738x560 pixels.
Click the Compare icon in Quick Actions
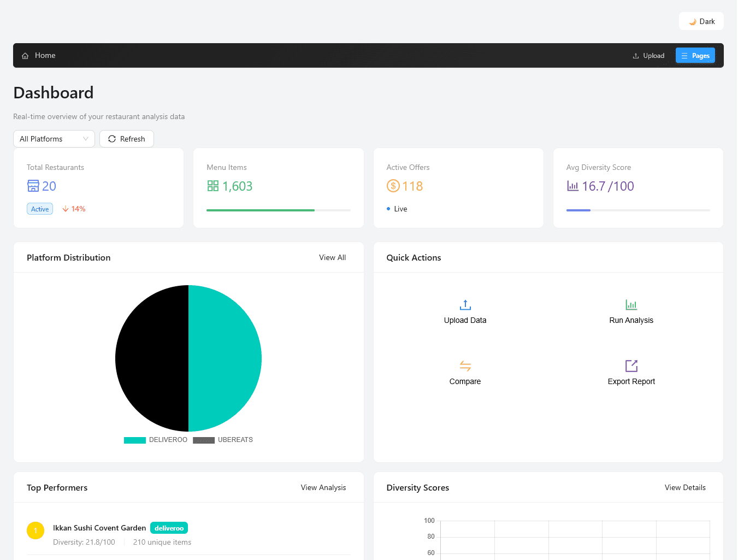(x=465, y=366)
